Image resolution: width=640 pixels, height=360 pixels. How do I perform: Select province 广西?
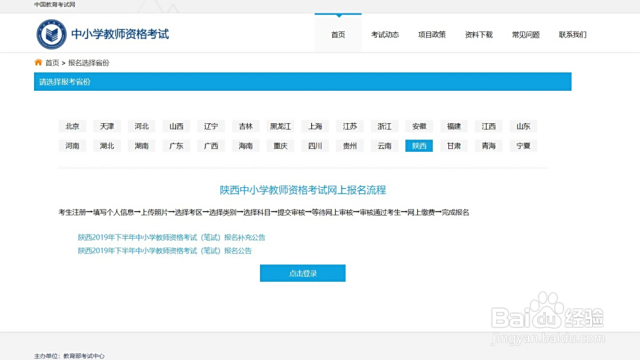[211, 146]
